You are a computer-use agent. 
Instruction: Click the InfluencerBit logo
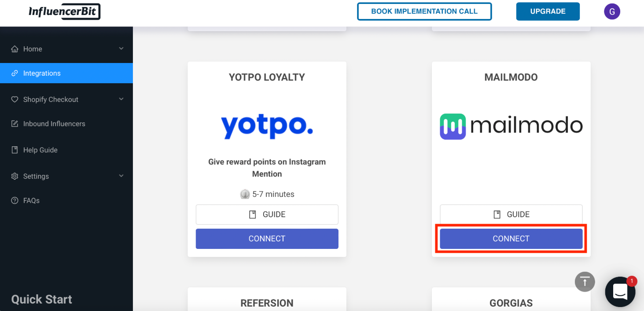(65, 11)
